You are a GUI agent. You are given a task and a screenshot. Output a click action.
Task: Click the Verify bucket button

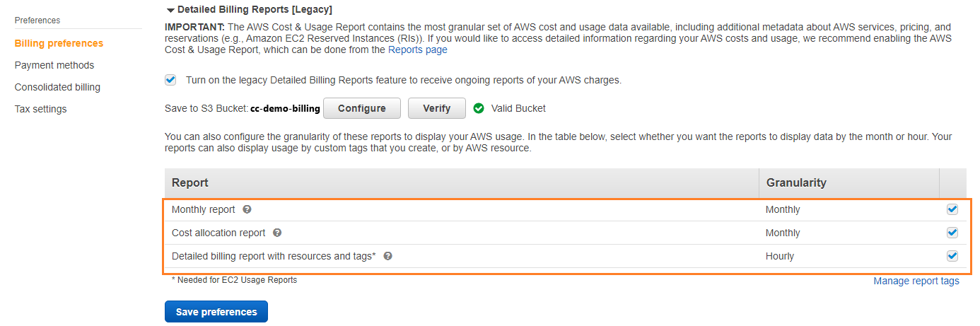(x=437, y=108)
